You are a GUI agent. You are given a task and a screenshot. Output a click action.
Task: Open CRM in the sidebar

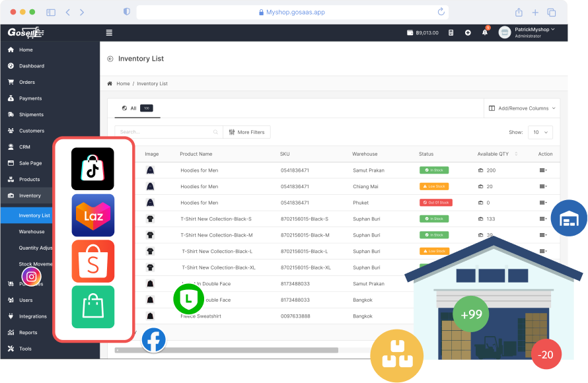click(24, 147)
